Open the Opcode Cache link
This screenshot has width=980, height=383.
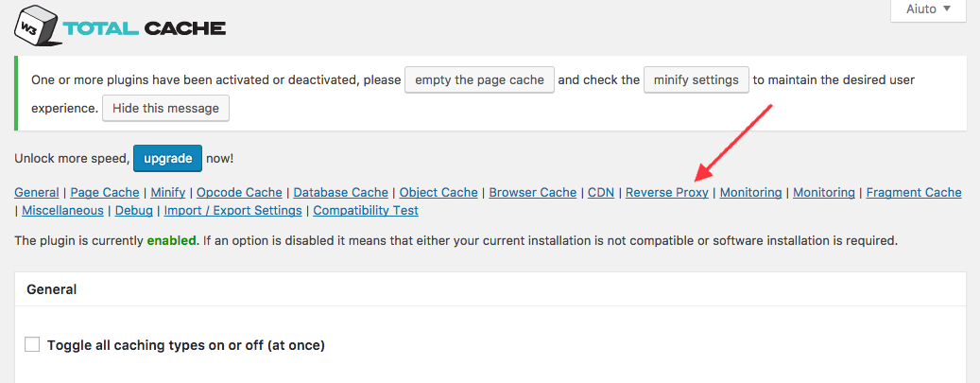239,193
